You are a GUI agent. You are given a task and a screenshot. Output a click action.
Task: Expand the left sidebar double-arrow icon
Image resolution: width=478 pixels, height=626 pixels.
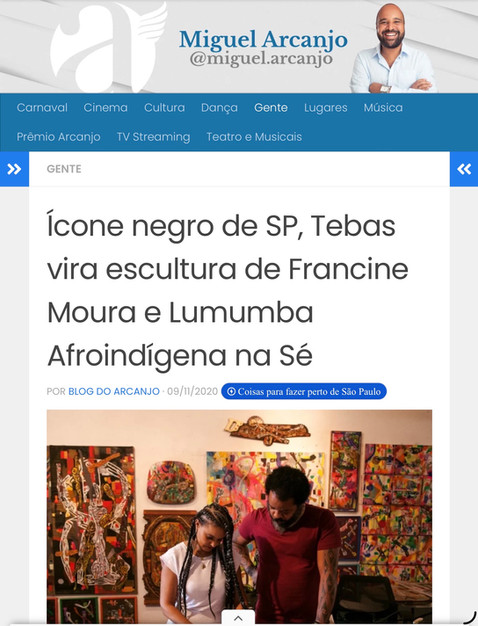tap(14, 169)
